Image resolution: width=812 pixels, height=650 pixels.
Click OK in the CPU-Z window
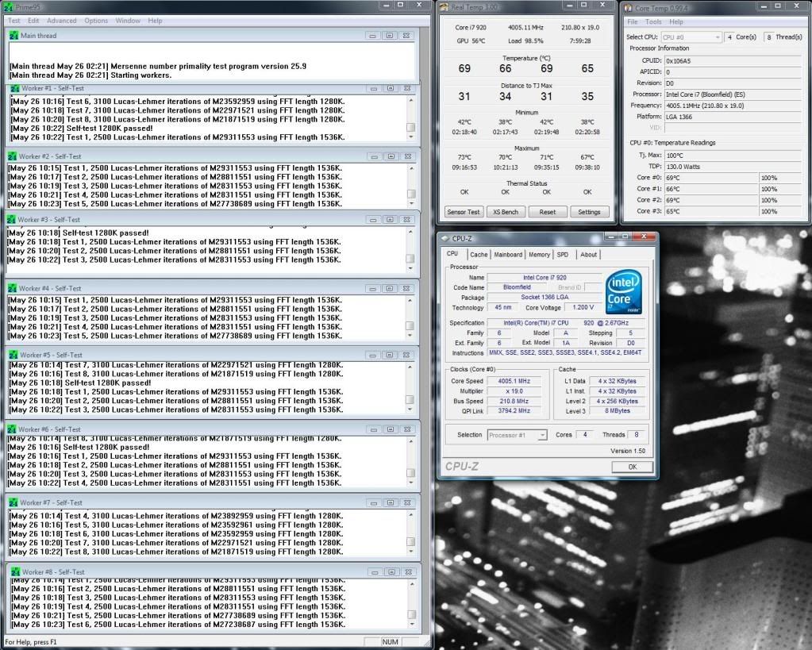633,467
